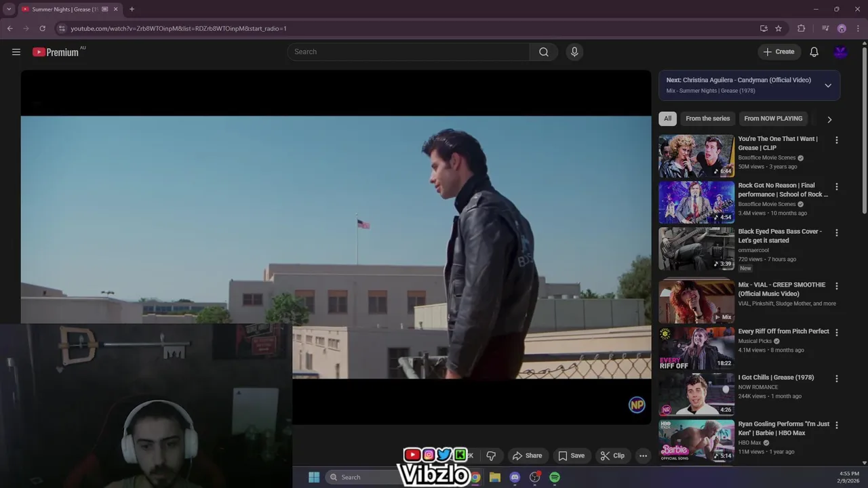
Task: Open Black Eyed Peas Bass Cover thumbnail
Action: (696, 248)
